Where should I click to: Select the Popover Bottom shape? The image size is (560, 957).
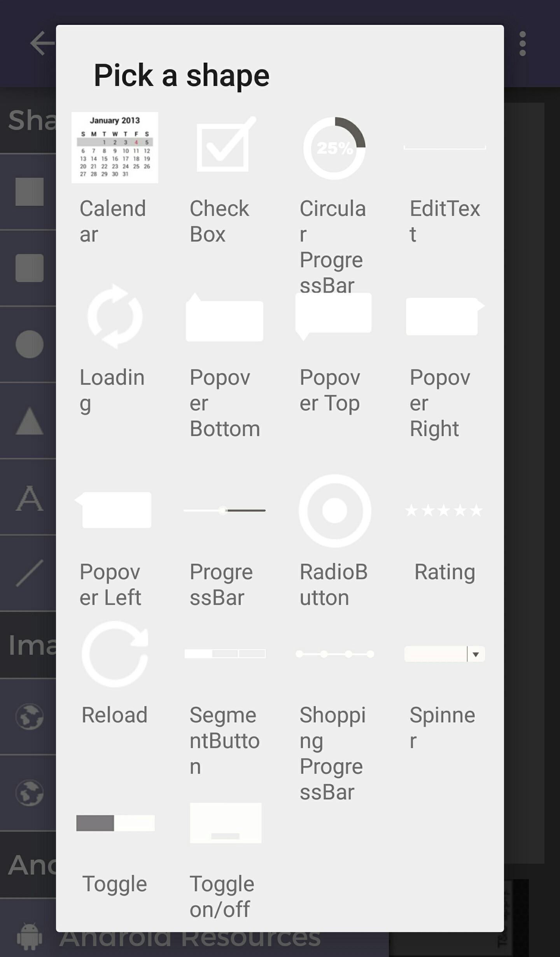point(224,318)
